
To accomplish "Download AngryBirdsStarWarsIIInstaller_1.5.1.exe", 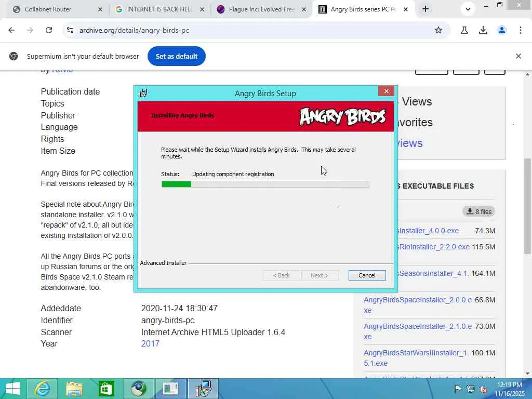I will 416,357.
